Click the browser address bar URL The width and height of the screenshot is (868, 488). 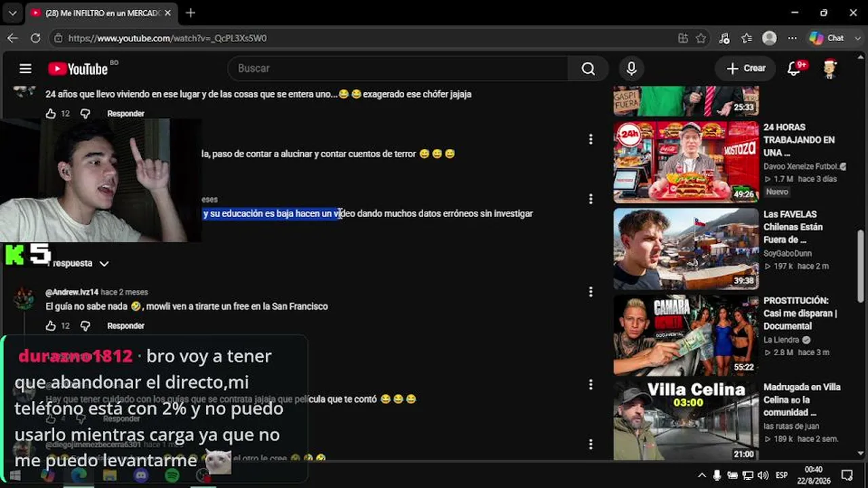(x=167, y=38)
